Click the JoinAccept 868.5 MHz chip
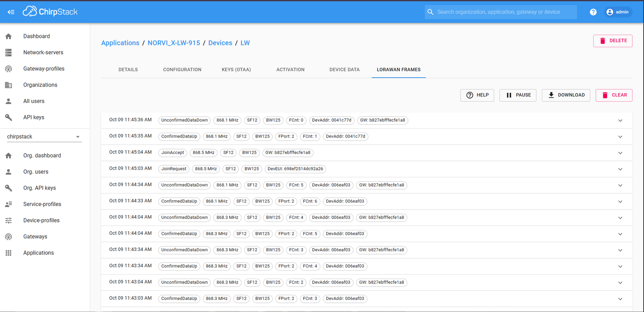644x312 pixels. [204, 153]
